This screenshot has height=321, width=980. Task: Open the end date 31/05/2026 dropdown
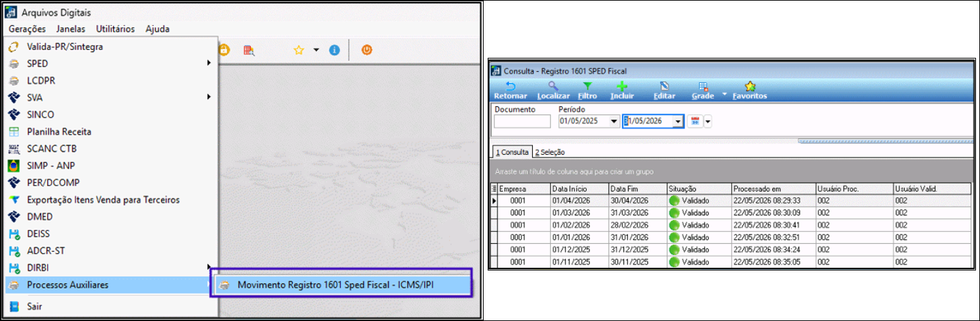pyautogui.click(x=678, y=122)
